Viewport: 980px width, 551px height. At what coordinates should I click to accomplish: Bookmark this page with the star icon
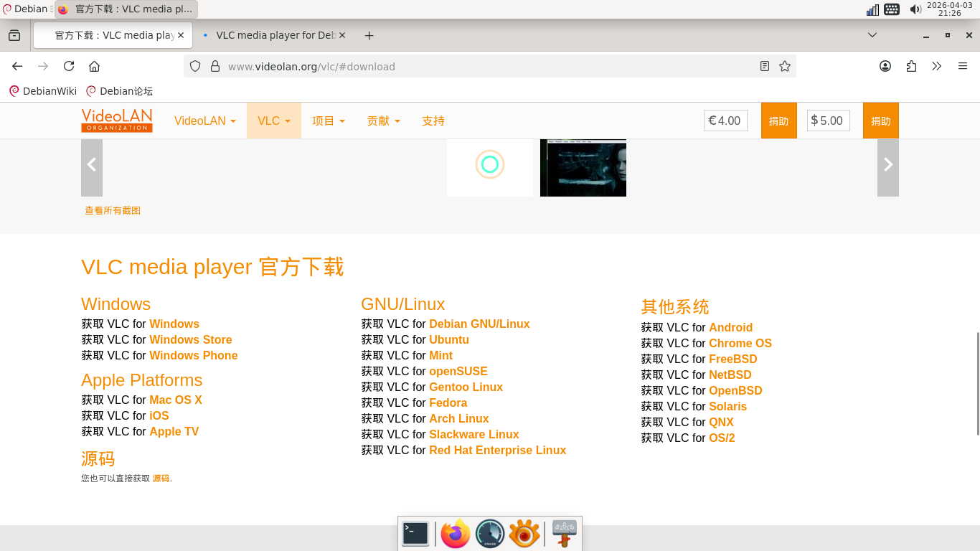(x=785, y=66)
